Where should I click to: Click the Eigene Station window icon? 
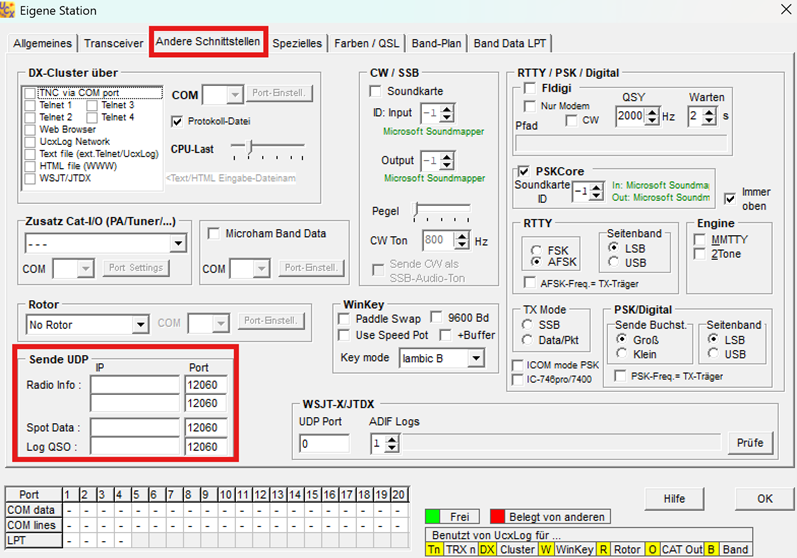(11, 11)
